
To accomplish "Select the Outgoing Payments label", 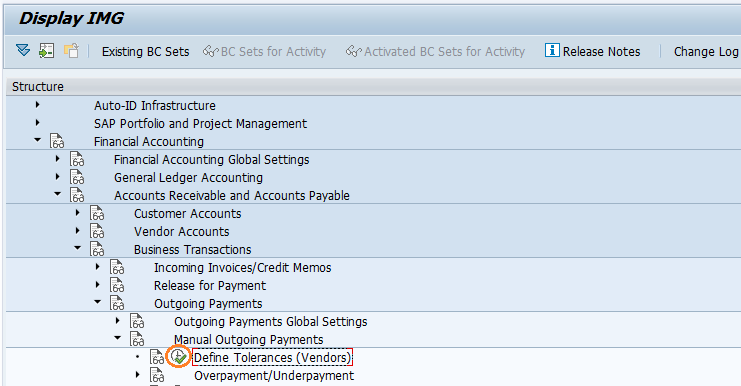I will coord(208,304).
